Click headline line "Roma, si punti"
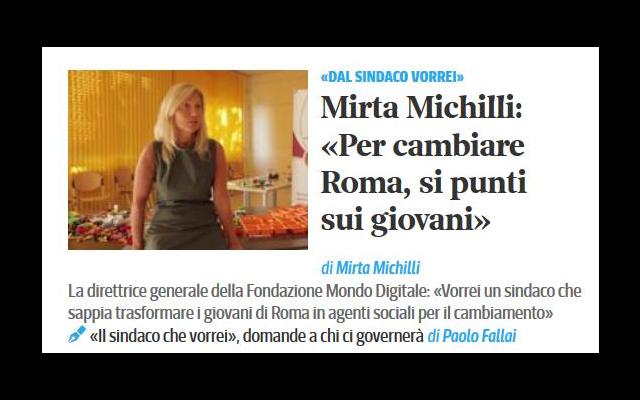The image size is (640, 400). point(424,182)
